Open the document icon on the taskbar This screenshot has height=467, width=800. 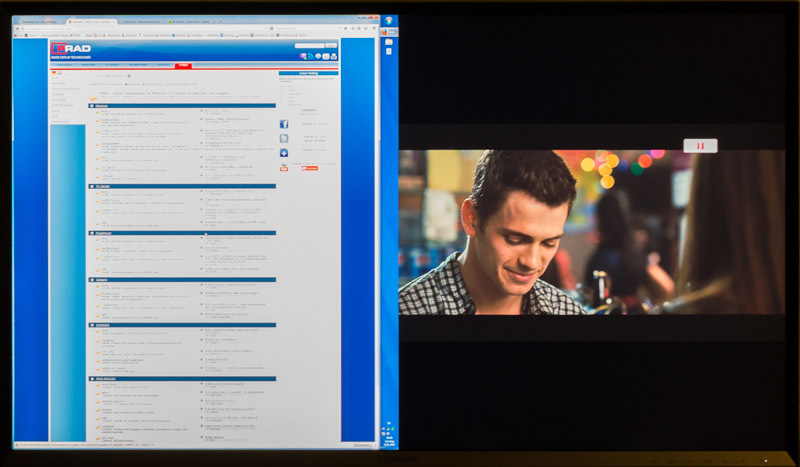click(389, 52)
